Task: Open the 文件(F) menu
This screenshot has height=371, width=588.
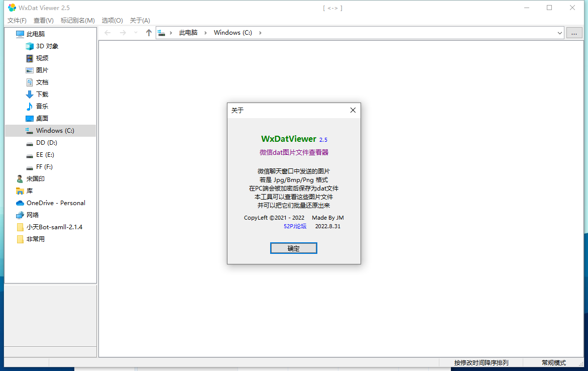Action: [x=17, y=20]
